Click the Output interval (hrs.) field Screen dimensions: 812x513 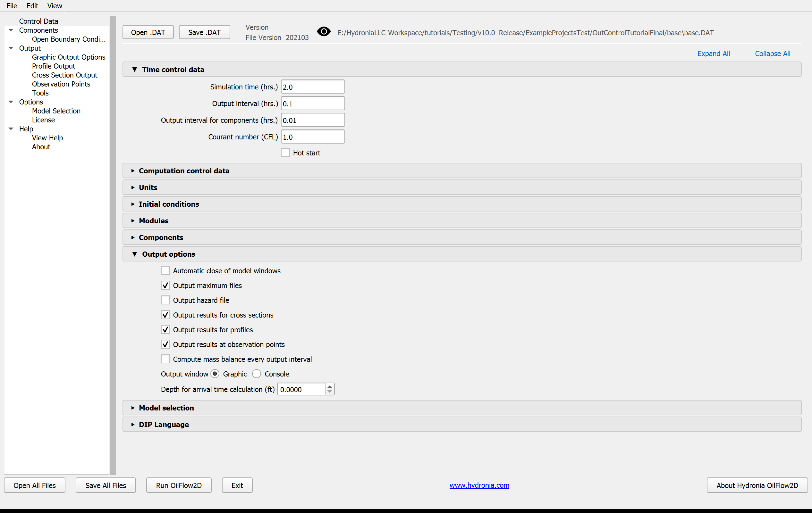pos(313,103)
